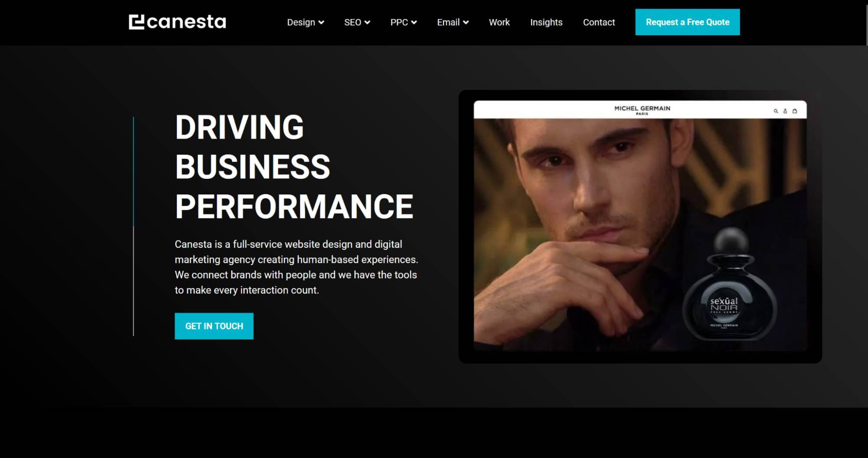Image resolution: width=868 pixels, height=458 pixels.
Task: Click the canesta wordmark text
Action: pyautogui.click(x=186, y=22)
